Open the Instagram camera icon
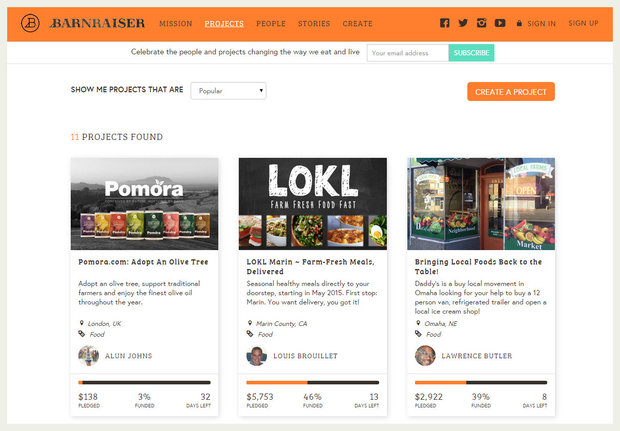The height and width of the screenshot is (431, 620). point(482,23)
